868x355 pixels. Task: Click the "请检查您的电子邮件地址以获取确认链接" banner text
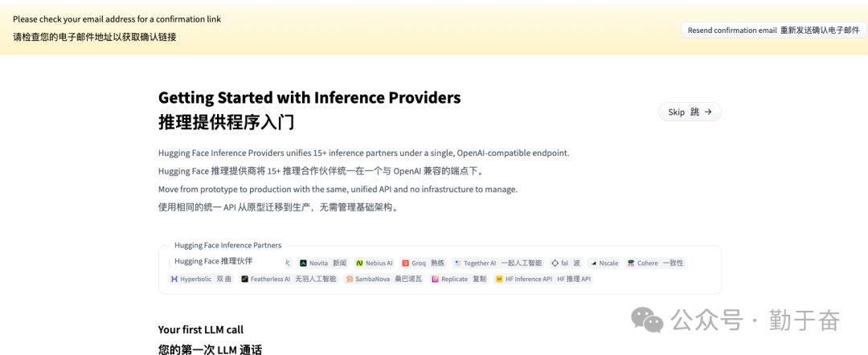[x=95, y=37]
